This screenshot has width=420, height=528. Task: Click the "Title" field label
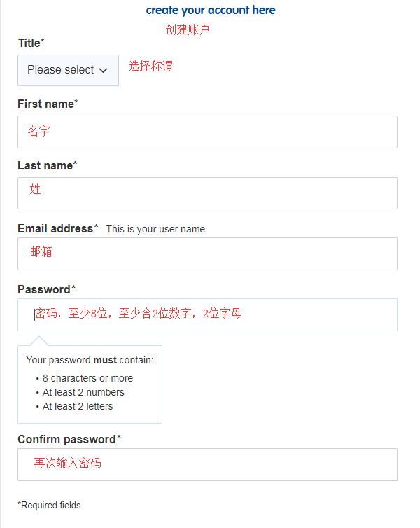(x=29, y=43)
